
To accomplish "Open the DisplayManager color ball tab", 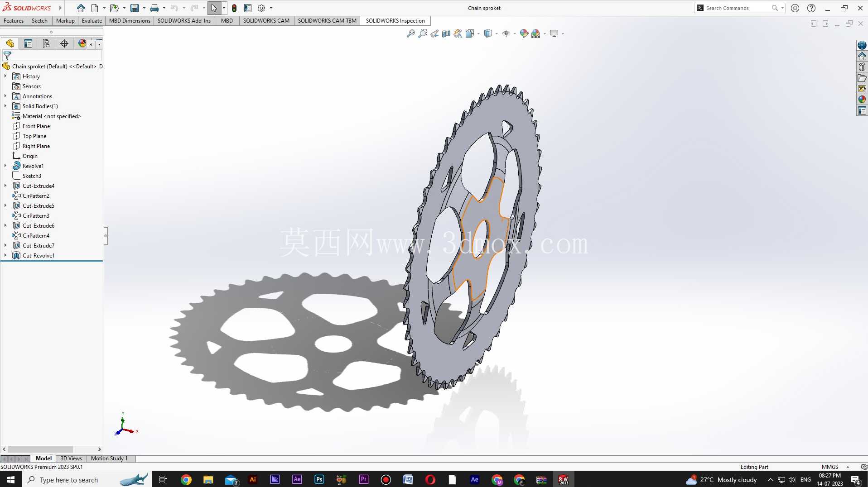I will point(82,43).
